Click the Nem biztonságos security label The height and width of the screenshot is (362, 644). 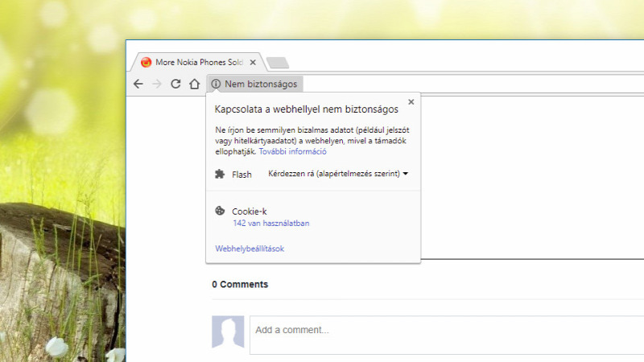(x=261, y=84)
